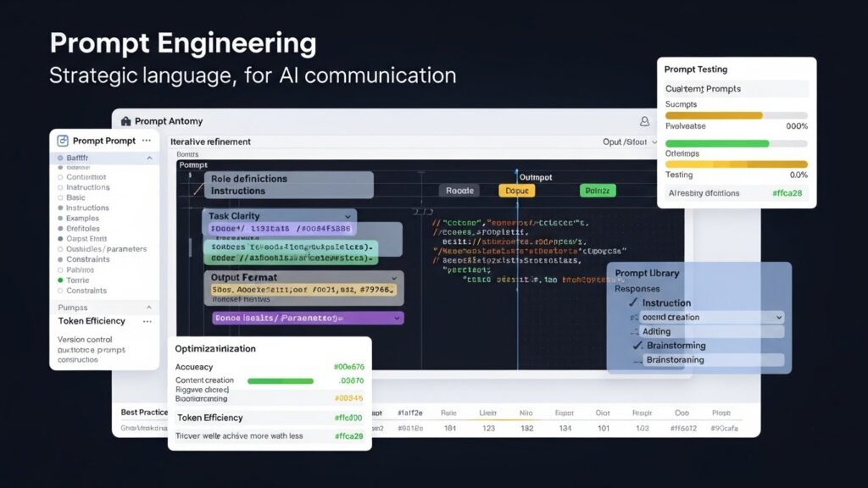This screenshot has height=488, width=868.
Task: Click the green Polnze tag
Action: coord(598,191)
